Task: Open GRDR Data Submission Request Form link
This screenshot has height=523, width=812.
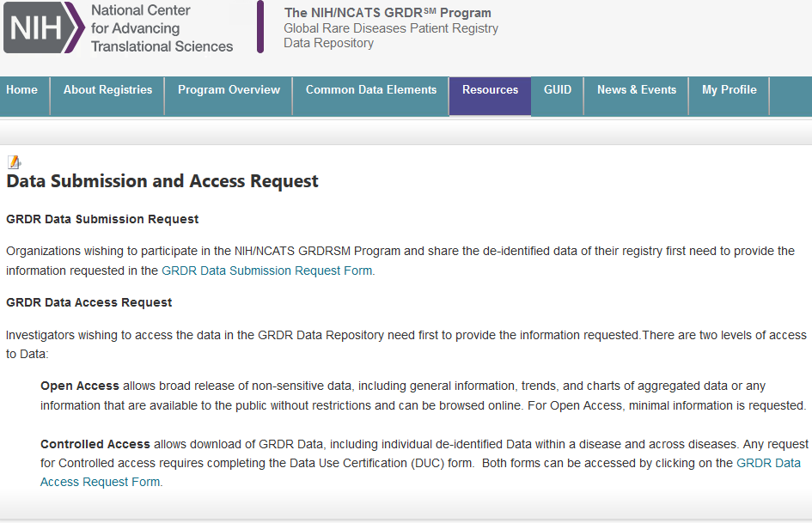Action: (266, 271)
